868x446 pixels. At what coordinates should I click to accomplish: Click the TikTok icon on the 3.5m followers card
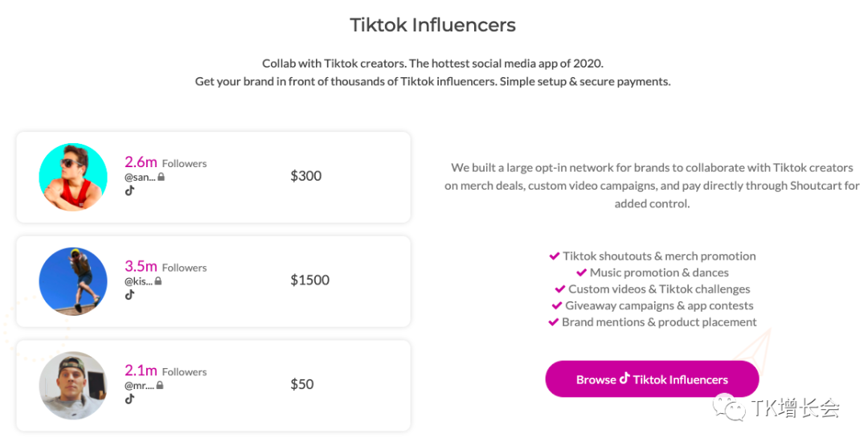pyautogui.click(x=129, y=295)
